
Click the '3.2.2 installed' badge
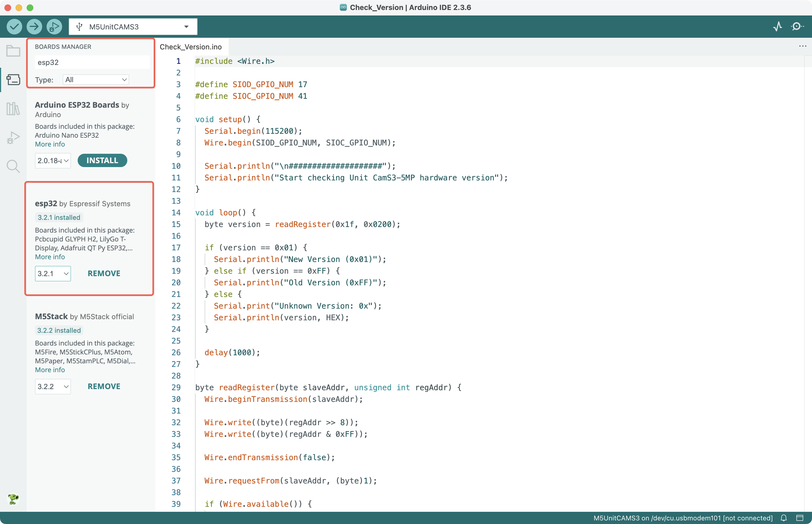pyautogui.click(x=59, y=330)
